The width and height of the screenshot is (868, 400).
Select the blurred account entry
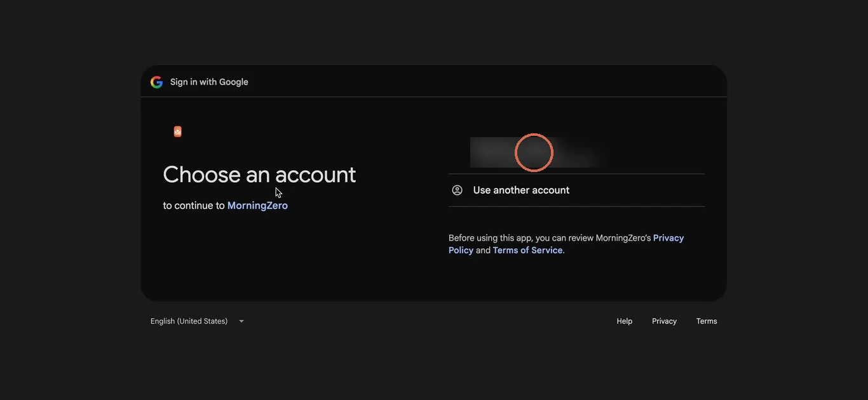576,152
